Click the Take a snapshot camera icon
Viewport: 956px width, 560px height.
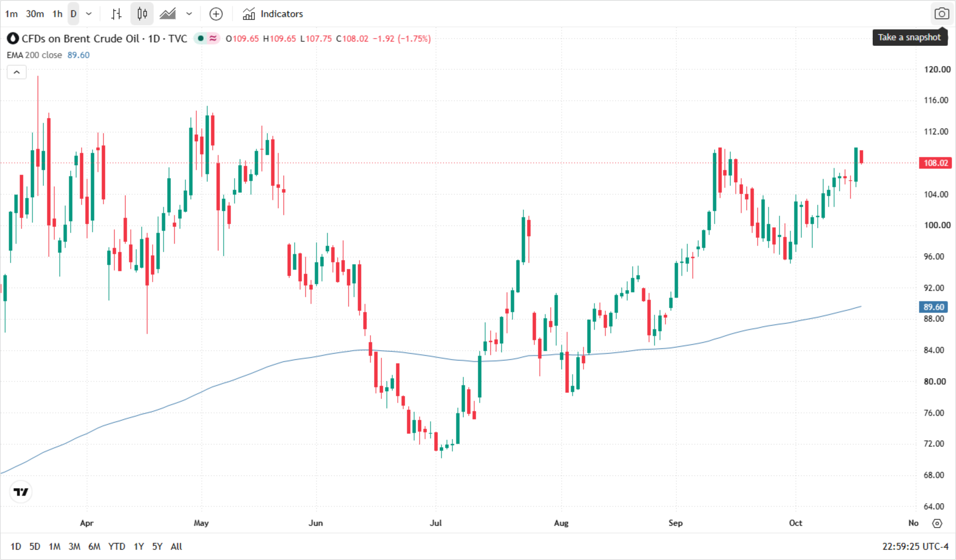[942, 14]
